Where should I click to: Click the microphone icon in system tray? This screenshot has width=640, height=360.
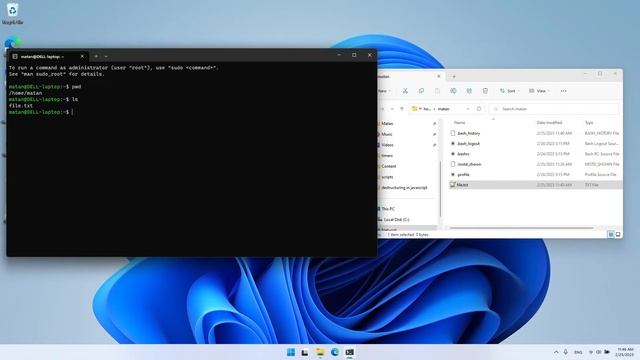tap(565, 352)
